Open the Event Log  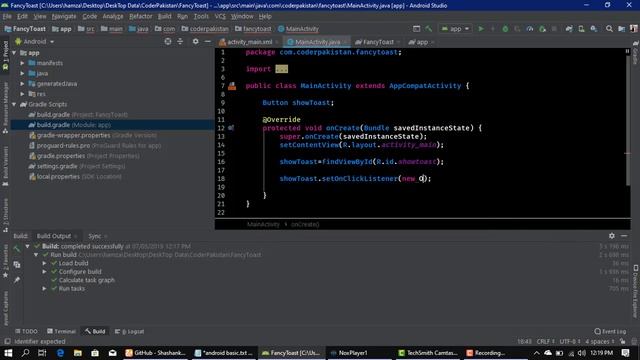tap(610, 331)
